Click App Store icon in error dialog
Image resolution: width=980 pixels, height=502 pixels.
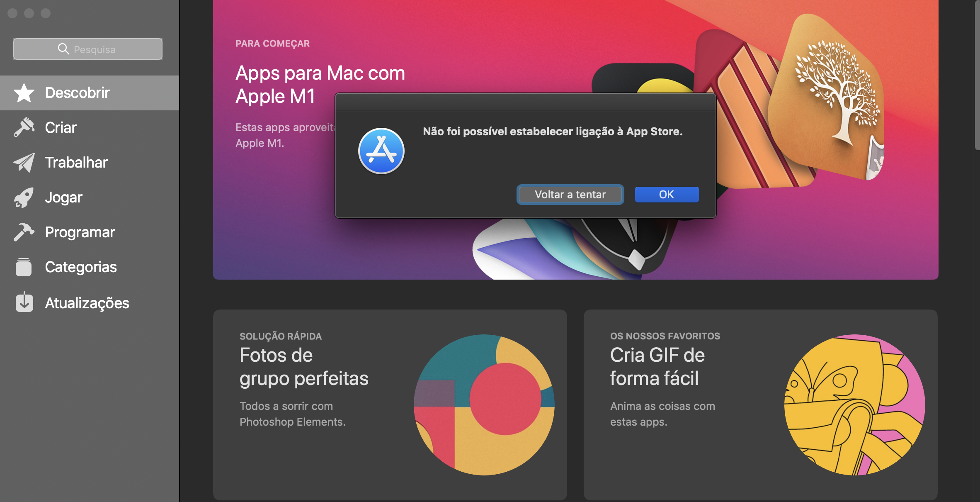pyautogui.click(x=381, y=151)
